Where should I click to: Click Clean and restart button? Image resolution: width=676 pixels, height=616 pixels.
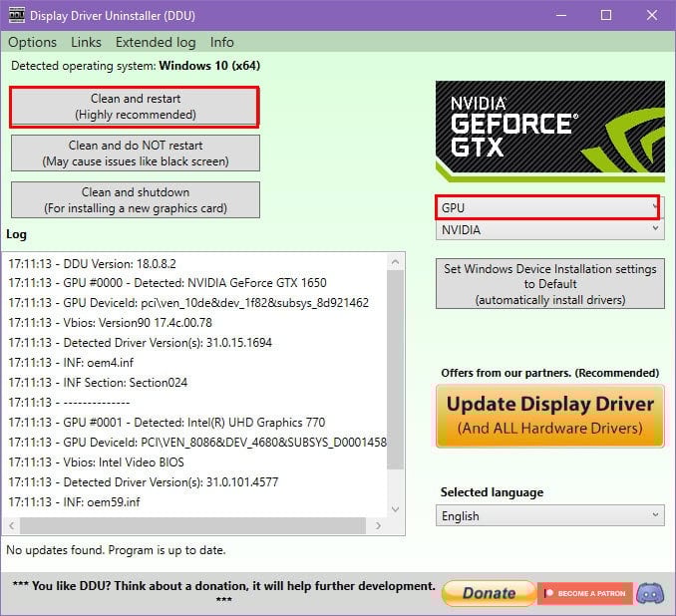[135, 107]
